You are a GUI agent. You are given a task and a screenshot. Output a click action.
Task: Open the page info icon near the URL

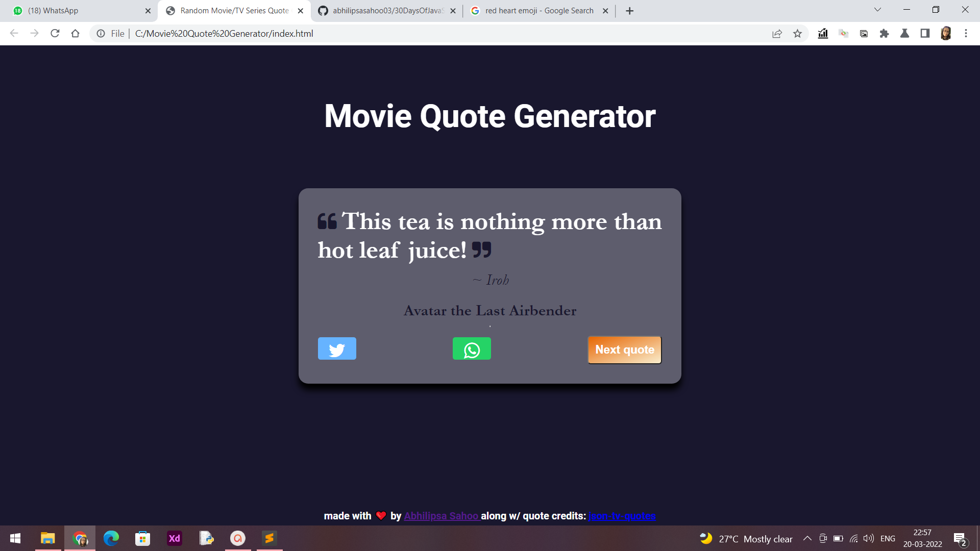(100, 34)
